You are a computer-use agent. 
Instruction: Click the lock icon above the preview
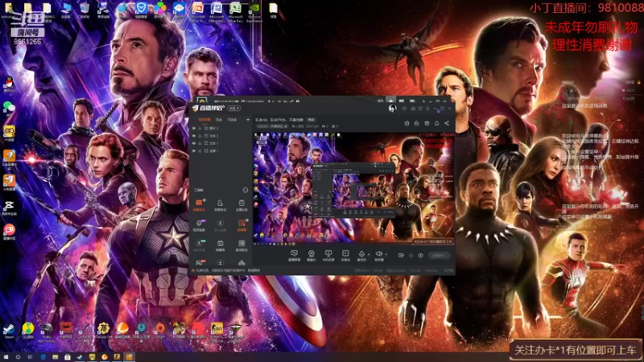(416, 123)
